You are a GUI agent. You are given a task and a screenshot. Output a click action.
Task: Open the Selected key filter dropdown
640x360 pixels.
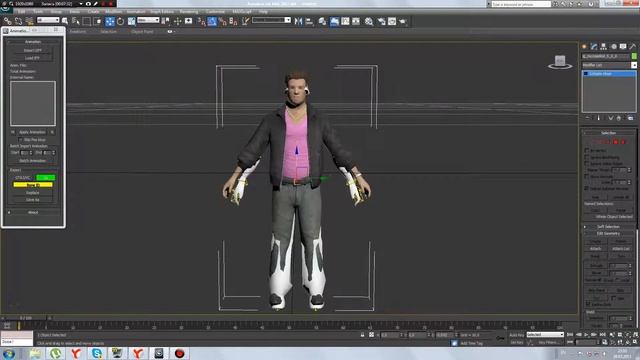coord(545,335)
